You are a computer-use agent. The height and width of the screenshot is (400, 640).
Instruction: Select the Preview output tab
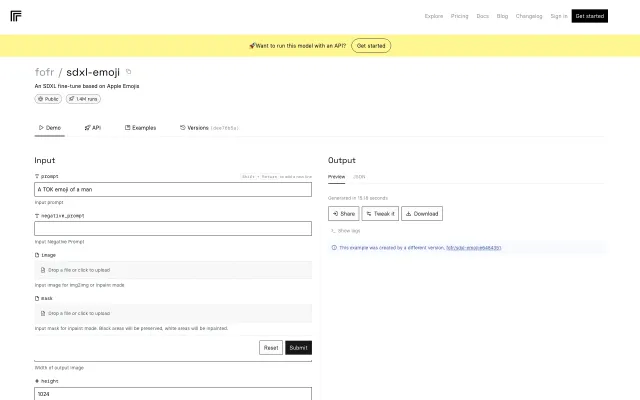pos(337,176)
